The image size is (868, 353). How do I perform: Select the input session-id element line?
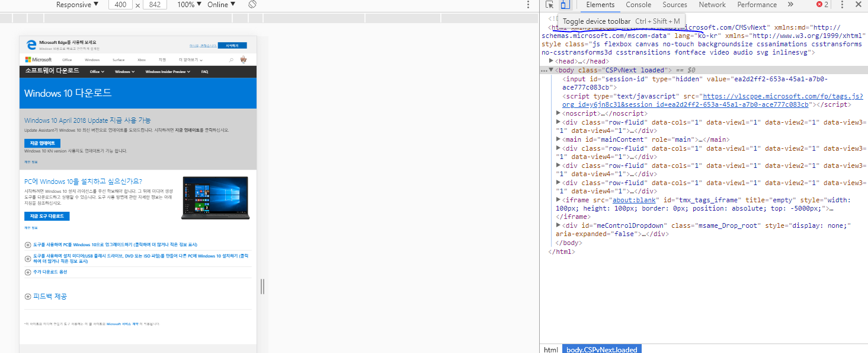tap(696, 83)
